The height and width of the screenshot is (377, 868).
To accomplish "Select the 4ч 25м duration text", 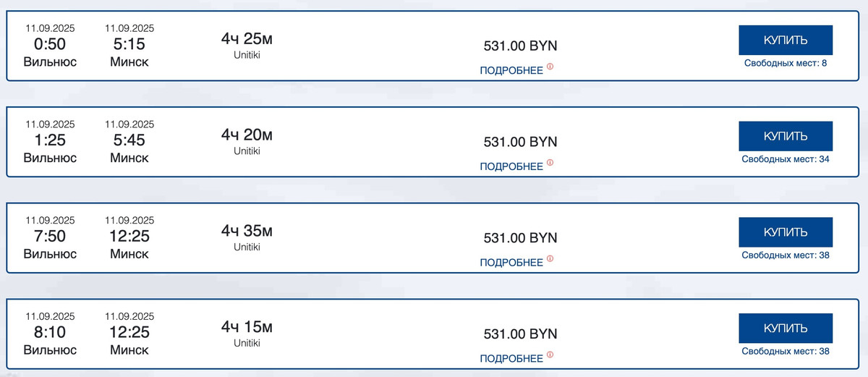I will click(247, 38).
